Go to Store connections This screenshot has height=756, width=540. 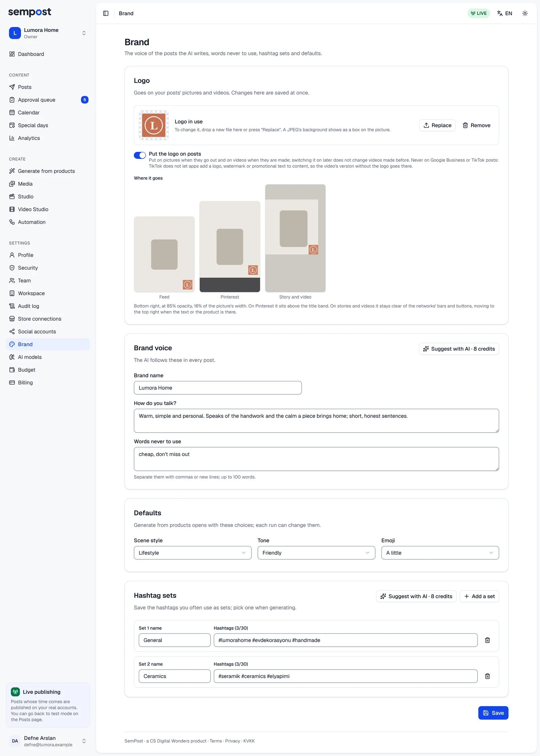[48, 319]
